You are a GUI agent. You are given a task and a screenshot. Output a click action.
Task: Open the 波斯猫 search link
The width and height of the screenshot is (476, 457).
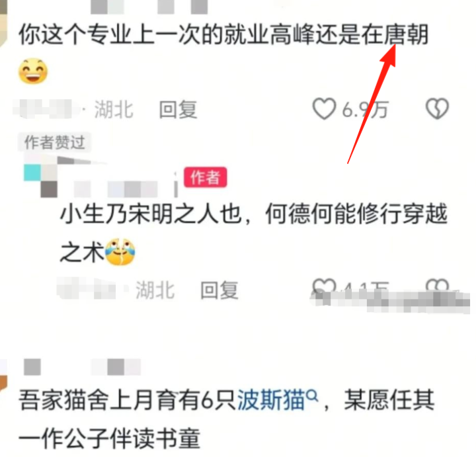click(x=271, y=399)
